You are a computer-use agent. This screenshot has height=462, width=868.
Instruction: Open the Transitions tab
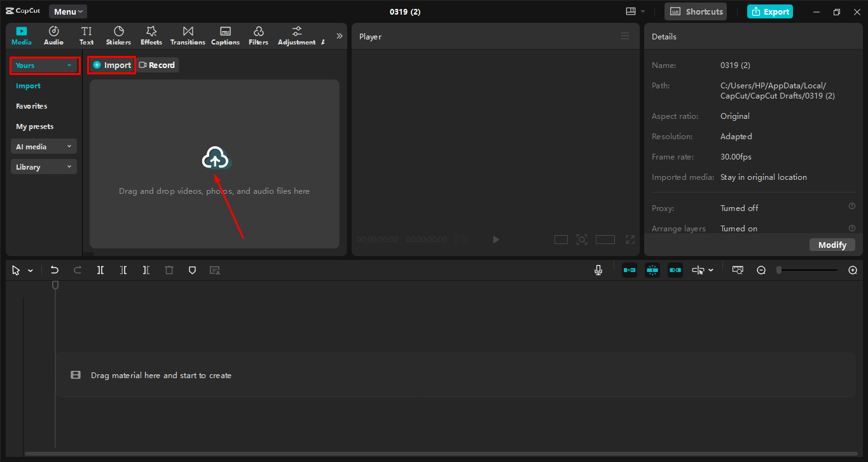coord(188,36)
